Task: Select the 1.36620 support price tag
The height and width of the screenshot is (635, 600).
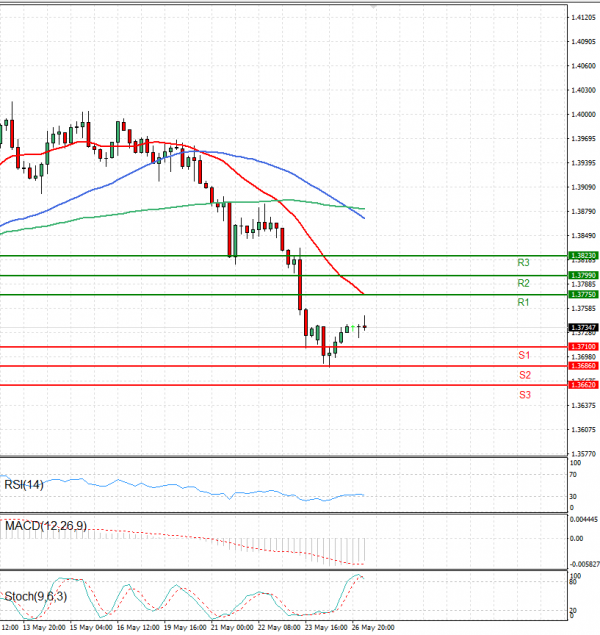Action: click(x=583, y=385)
